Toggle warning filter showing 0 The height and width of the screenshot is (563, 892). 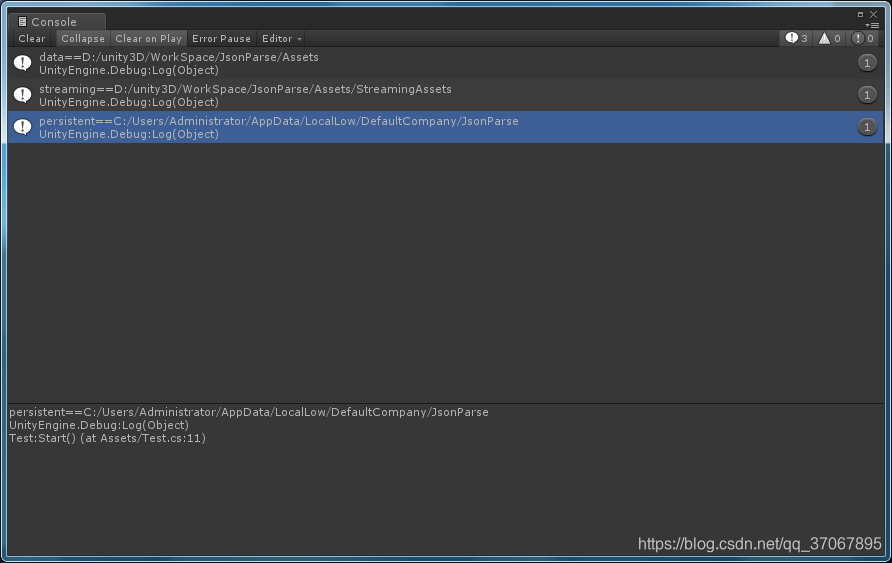(x=829, y=38)
